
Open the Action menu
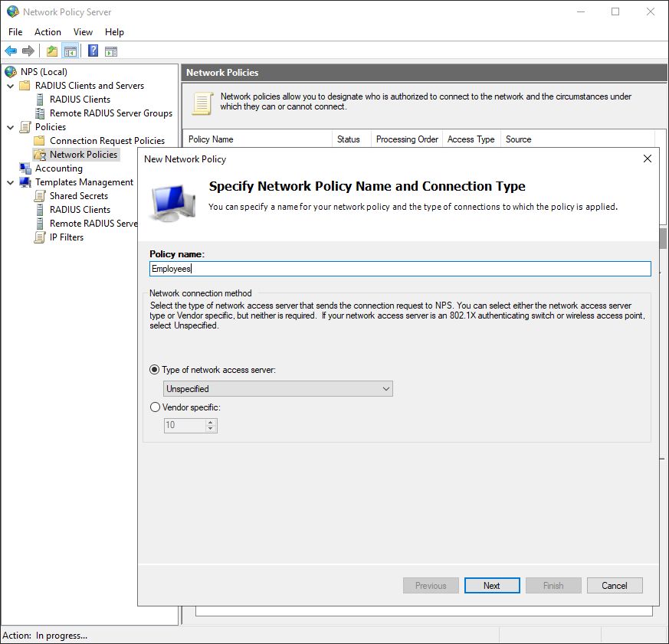point(48,32)
